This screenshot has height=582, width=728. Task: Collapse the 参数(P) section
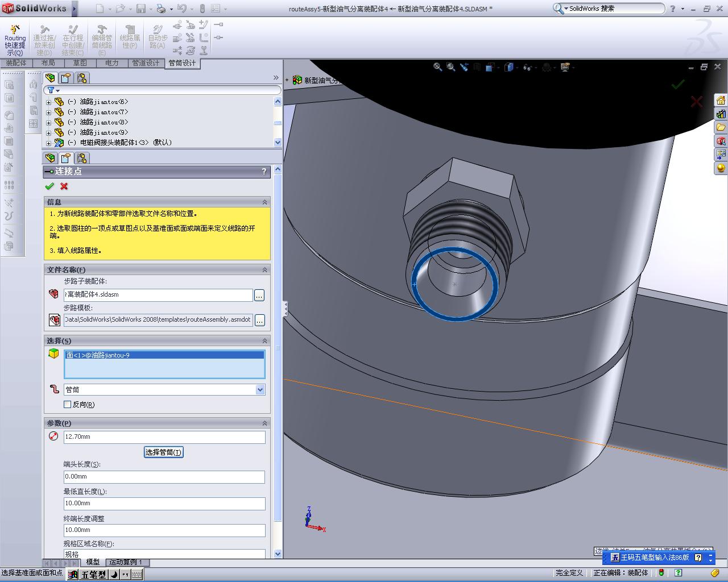(264, 423)
